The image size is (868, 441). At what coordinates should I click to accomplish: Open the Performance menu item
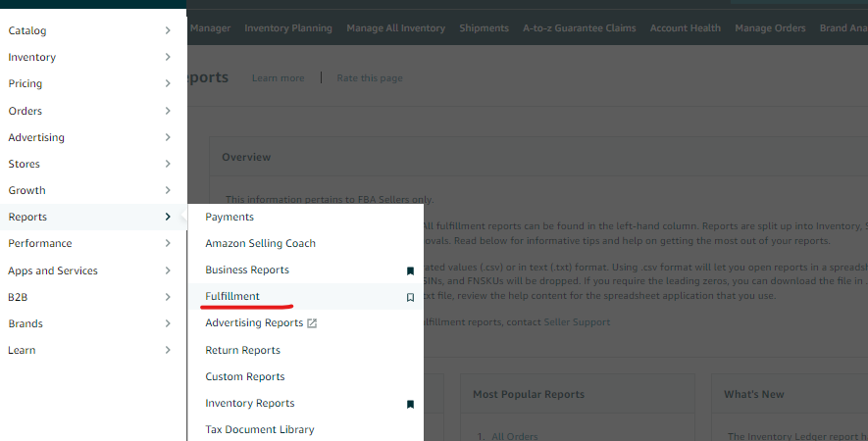pos(93,243)
